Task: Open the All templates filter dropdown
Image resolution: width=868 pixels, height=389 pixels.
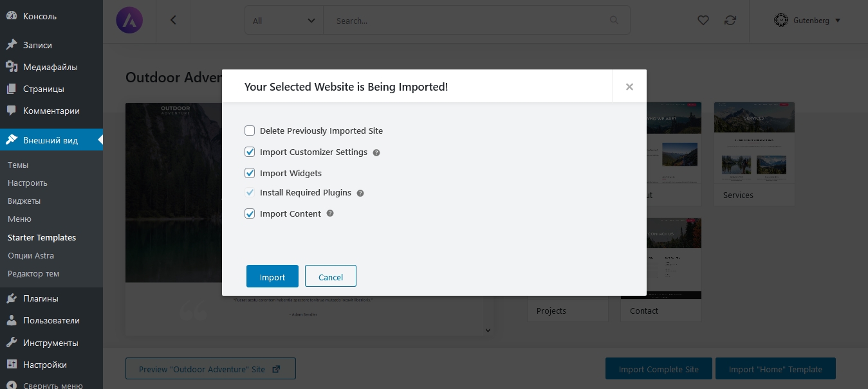Action: coord(284,21)
